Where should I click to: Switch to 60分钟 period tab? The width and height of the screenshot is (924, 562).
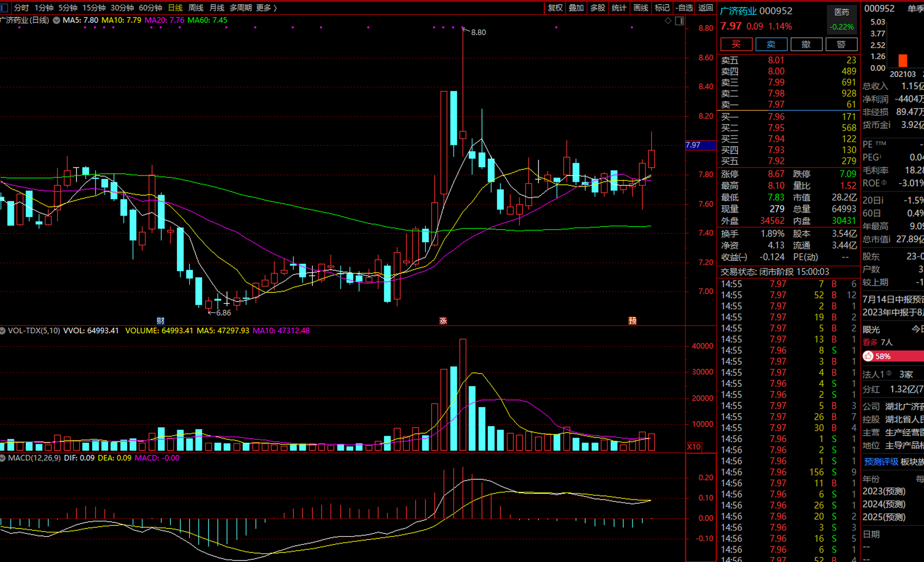coord(150,7)
